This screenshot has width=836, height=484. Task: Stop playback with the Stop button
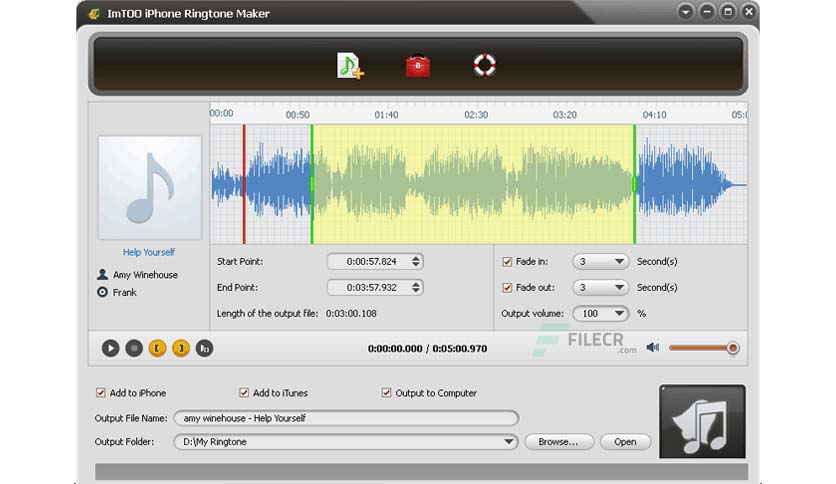tap(134, 348)
